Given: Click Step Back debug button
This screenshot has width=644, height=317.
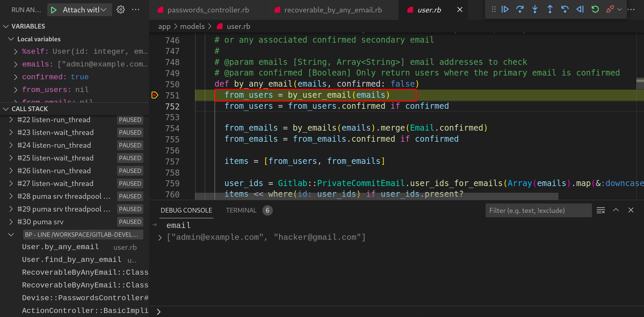Looking at the screenshot, I should (x=565, y=9).
